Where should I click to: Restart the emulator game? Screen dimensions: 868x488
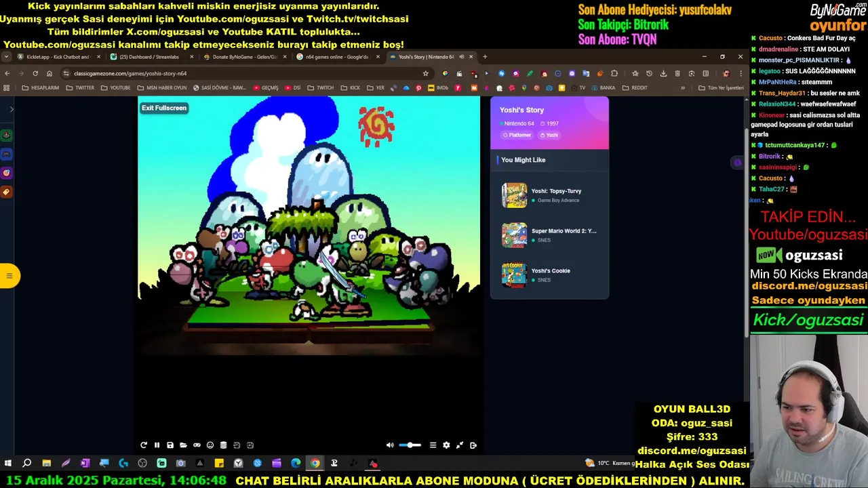[x=144, y=445]
